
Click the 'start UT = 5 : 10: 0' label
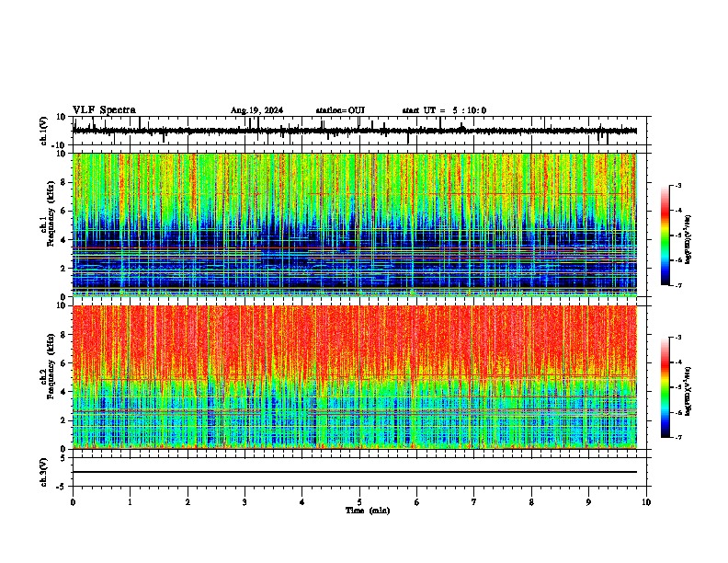click(x=444, y=110)
